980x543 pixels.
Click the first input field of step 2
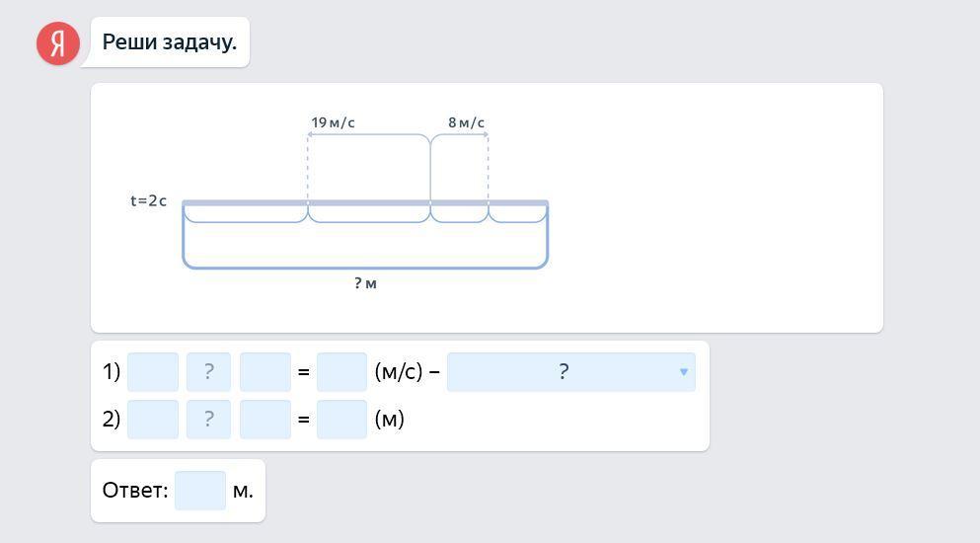153,420
